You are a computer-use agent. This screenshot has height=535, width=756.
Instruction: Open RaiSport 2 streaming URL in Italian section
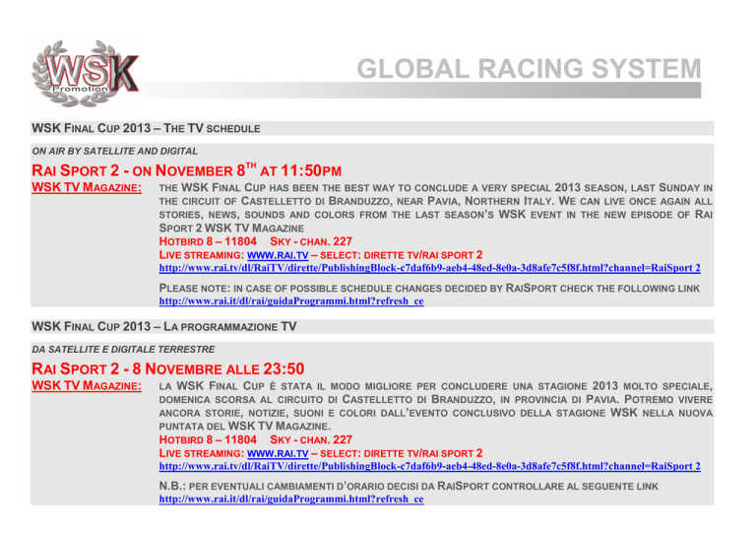[429, 466]
